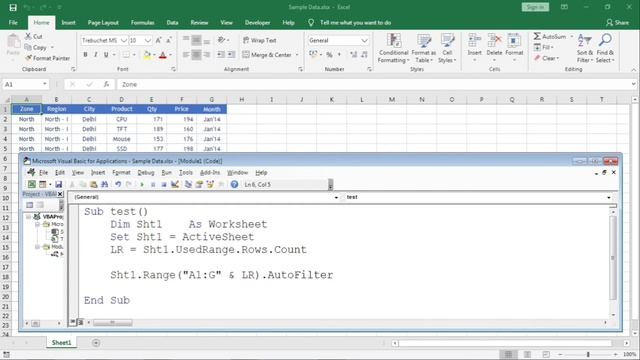The image size is (640, 360).
Task: Add a new sheet with plus button
Action: click(x=96, y=343)
